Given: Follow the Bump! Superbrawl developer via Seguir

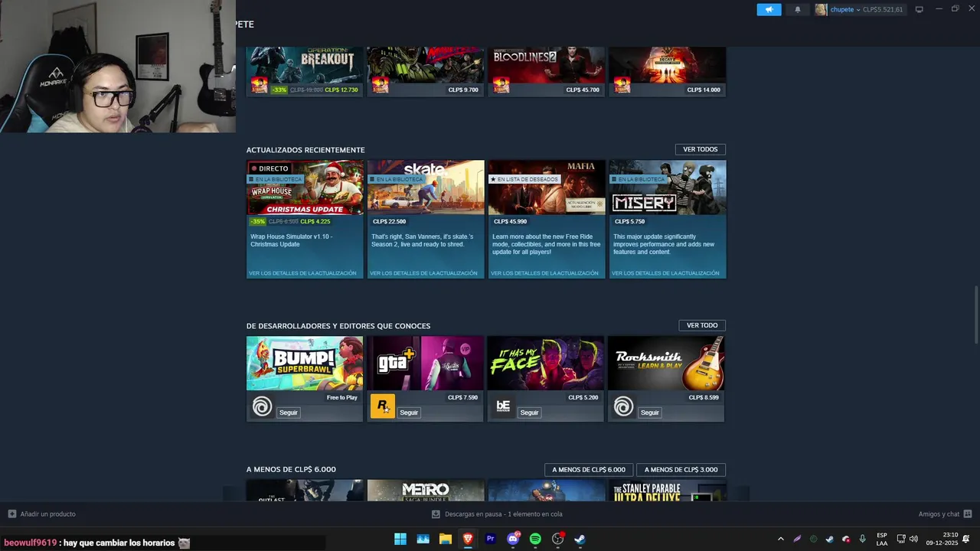Looking at the screenshot, I should point(289,412).
